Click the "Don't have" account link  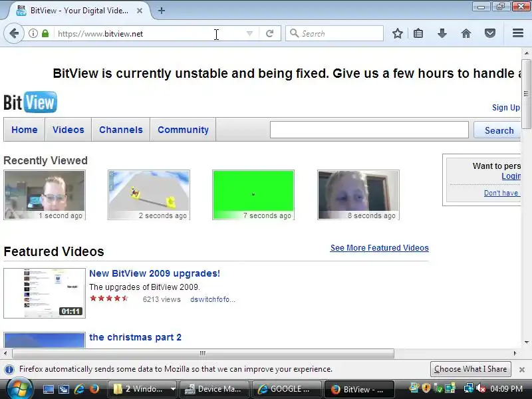[x=502, y=193]
